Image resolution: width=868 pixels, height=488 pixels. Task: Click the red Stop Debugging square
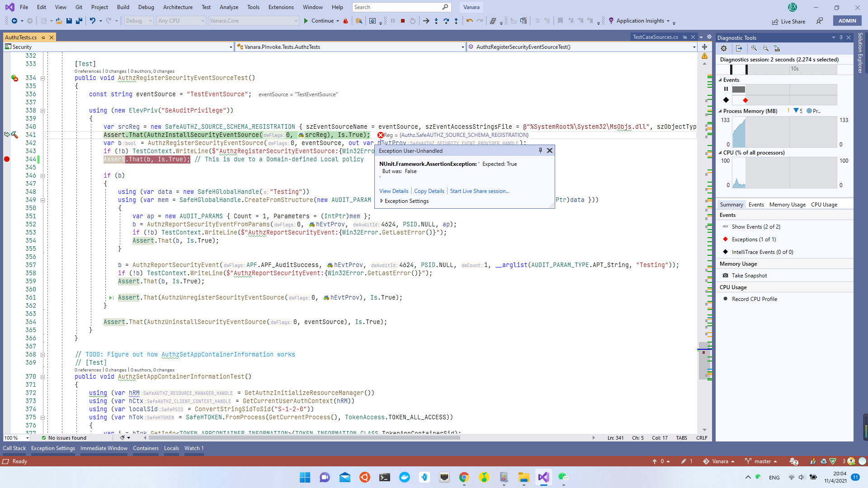pos(402,21)
